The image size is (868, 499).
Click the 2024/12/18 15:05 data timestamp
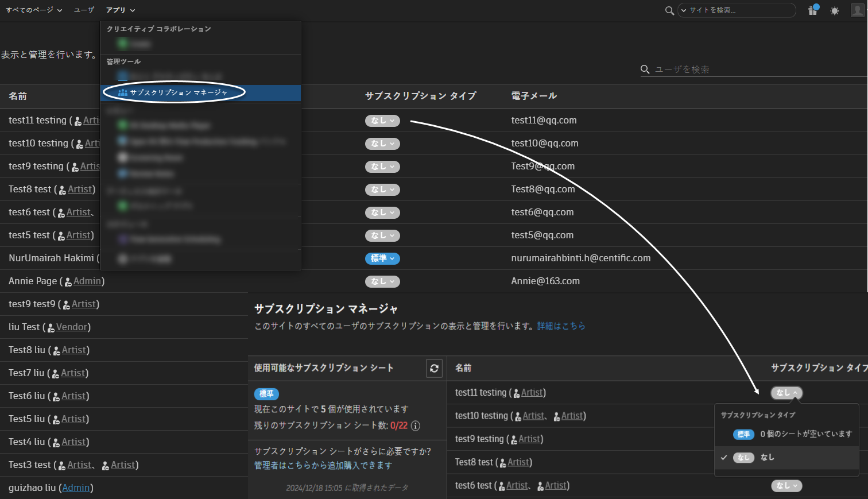[x=347, y=488]
